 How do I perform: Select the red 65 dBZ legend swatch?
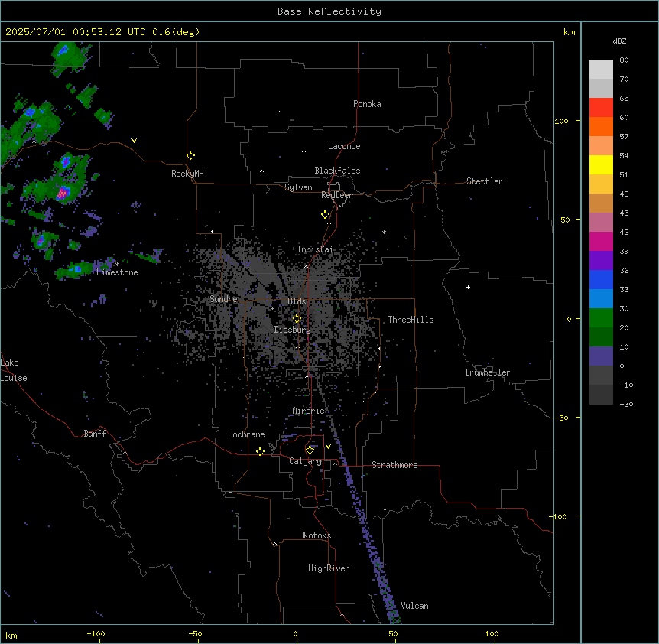coord(601,108)
